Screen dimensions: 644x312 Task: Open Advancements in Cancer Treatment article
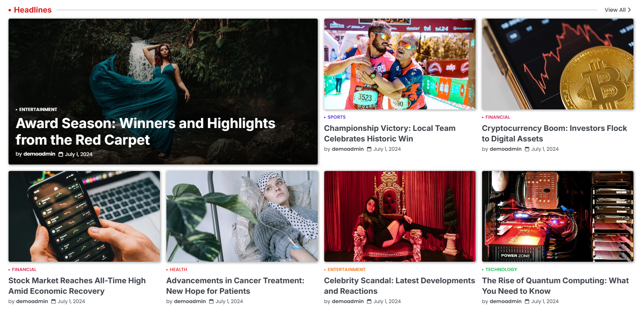pos(235,286)
